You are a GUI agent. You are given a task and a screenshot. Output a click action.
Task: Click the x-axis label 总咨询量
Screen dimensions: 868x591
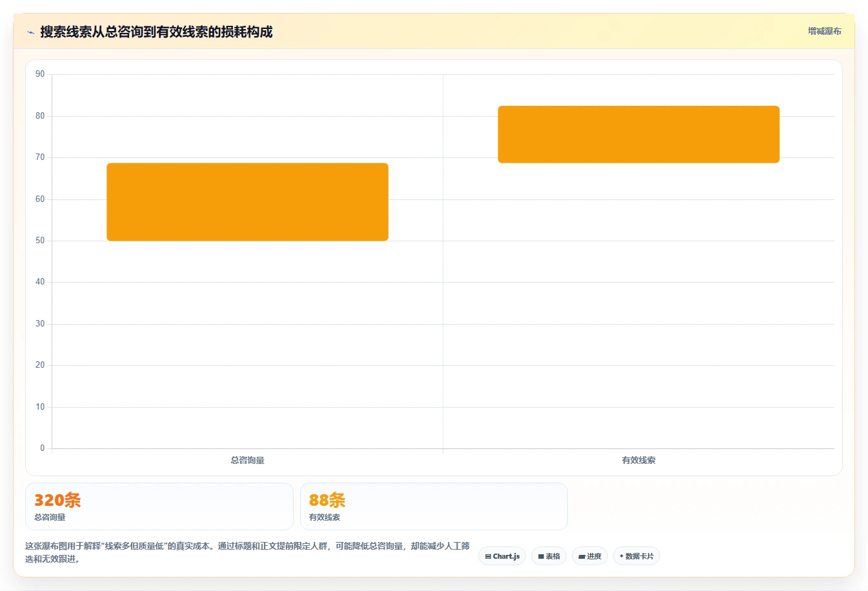pyautogui.click(x=247, y=460)
